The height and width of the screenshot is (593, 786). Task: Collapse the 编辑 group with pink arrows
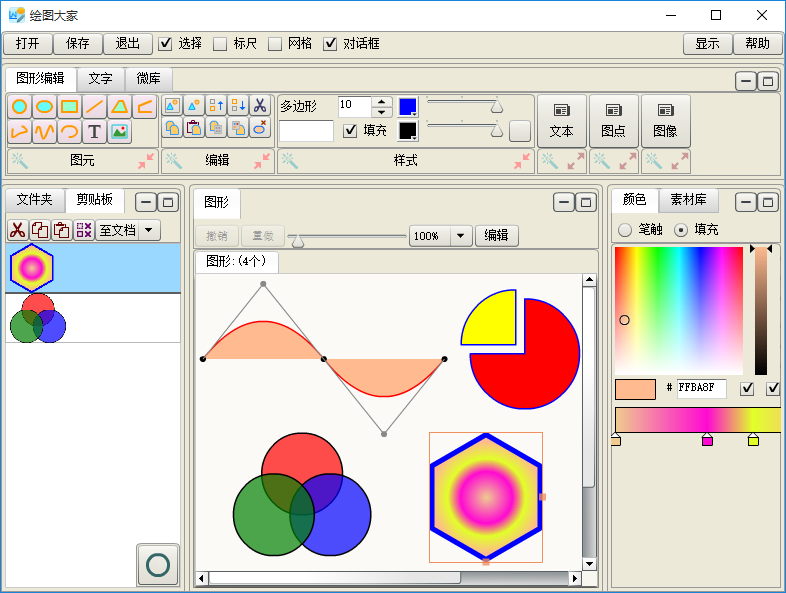[262, 161]
